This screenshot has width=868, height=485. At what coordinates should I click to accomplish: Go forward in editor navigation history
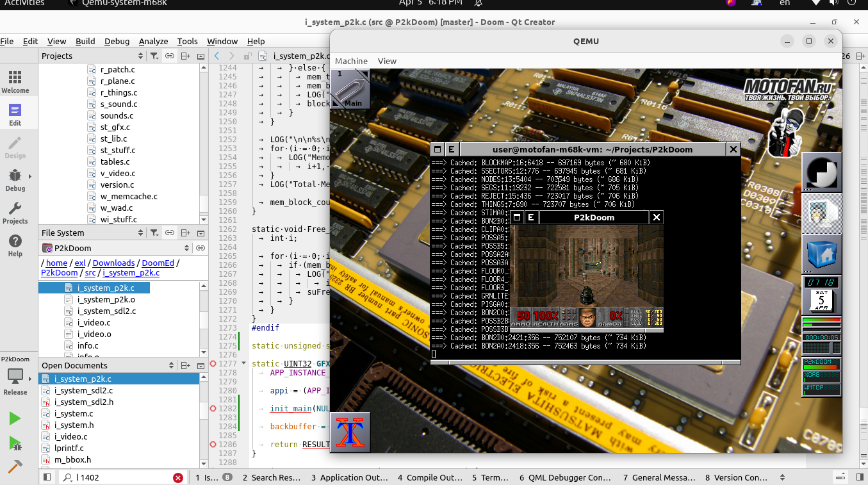click(231, 56)
